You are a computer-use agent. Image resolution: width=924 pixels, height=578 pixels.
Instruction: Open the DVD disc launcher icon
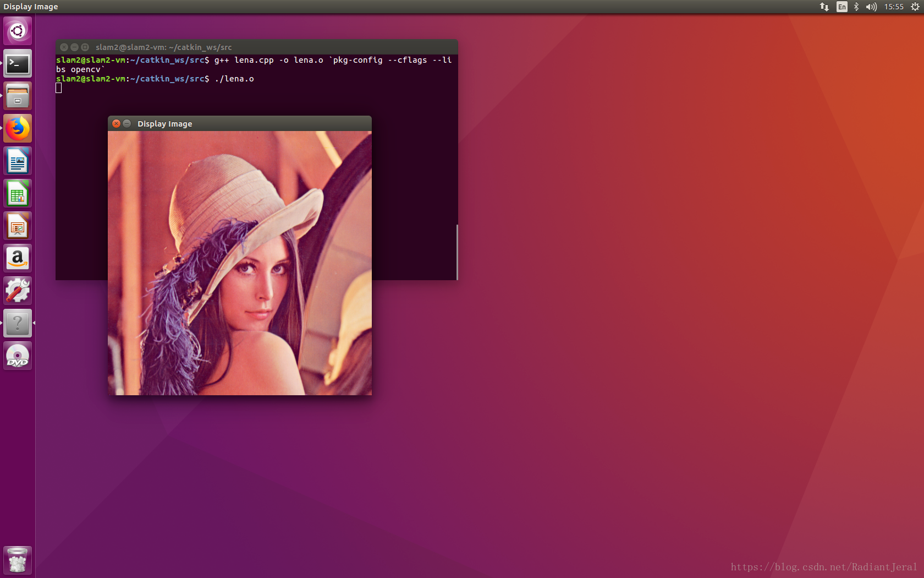coord(18,356)
